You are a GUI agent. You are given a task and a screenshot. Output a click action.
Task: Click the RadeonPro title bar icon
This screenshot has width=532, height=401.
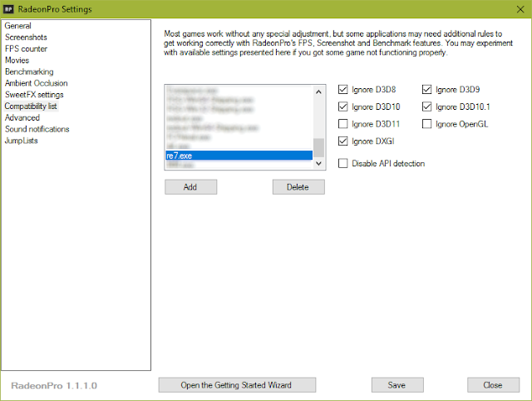(x=8, y=9)
